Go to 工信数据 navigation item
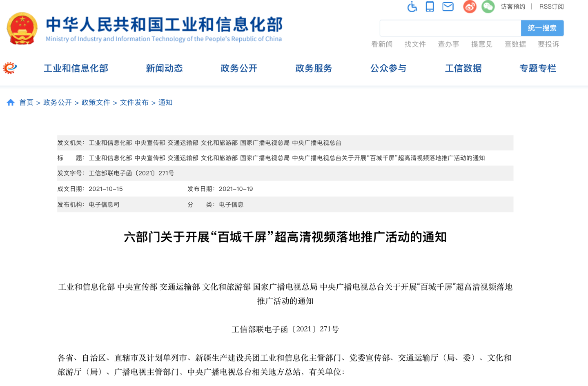 pyautogui.click(x=463, y=68)
